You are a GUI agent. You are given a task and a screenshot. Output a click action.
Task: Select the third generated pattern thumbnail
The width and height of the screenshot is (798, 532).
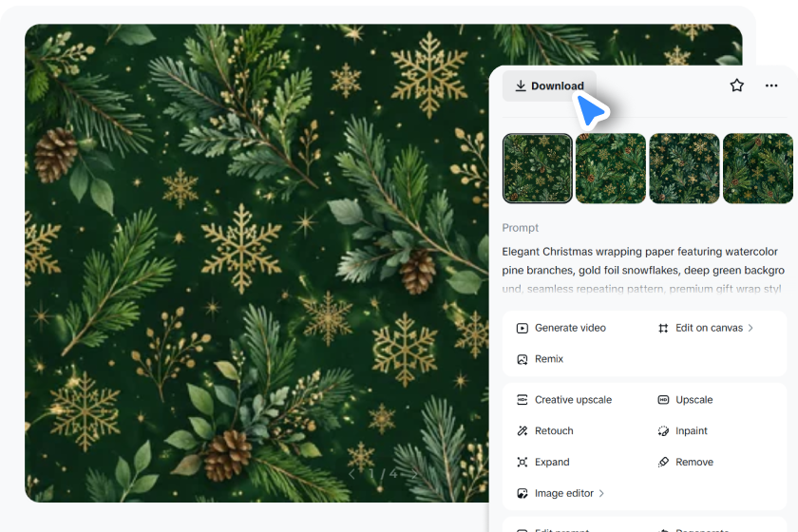click(684, 168)
